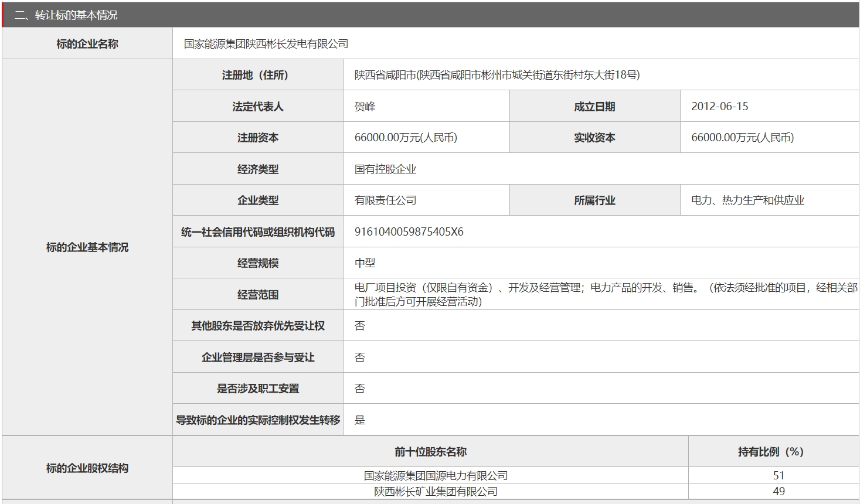Viewport: 867px width, 504px height.
Task: Select the value 电力、热力生产和供应业
Action: pyautogui.click(x=747, y=200)
